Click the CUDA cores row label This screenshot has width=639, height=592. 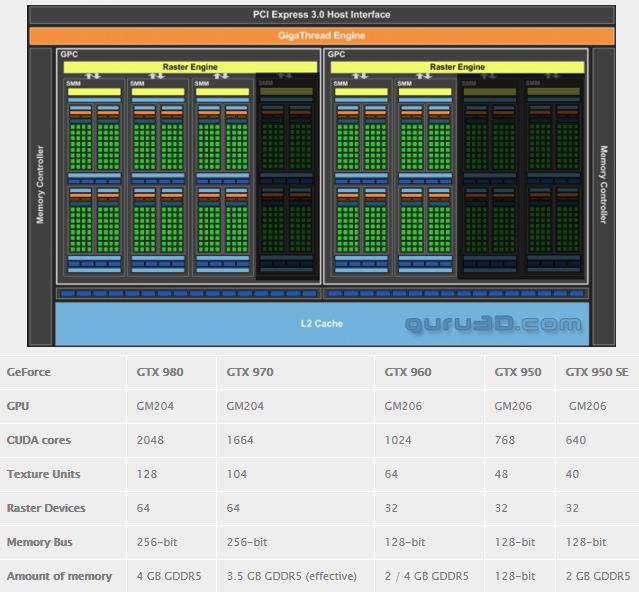point(39,440)
